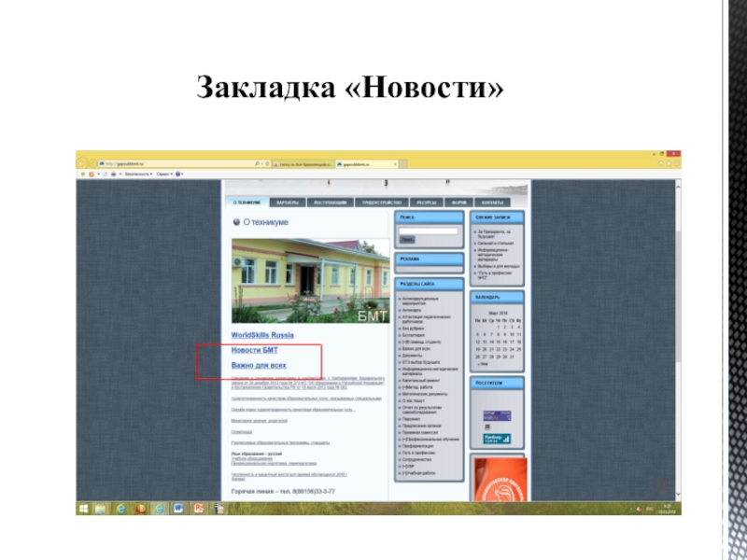
Task: Open Приемная комиссия link in sidebar
Action: (x=420, y=432)
